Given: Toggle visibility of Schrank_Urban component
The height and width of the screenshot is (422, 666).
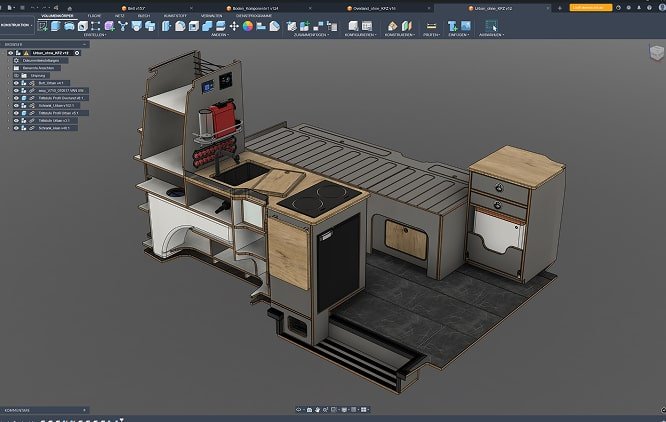Looking at the screenshot, I should coord(17,105).
